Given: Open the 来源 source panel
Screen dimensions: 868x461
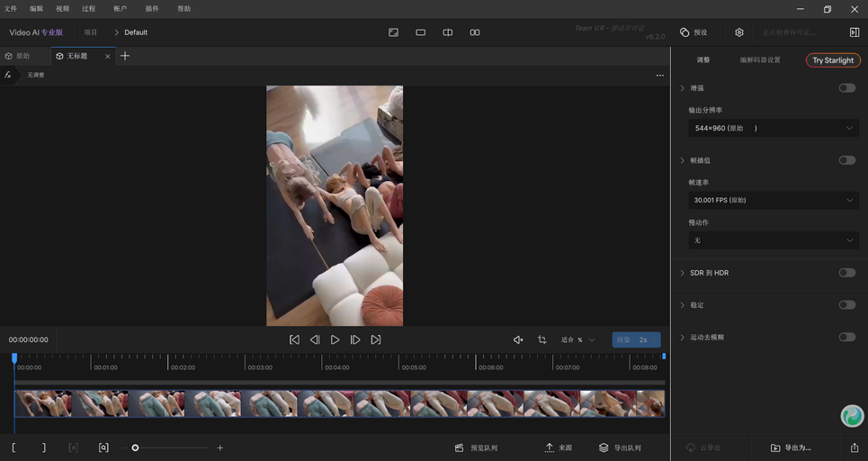Looking at the screenshot, I should (x=559, y=447).
